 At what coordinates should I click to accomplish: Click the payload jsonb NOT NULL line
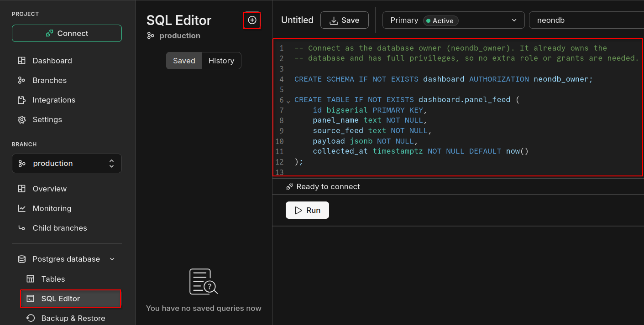click(365, 141)
